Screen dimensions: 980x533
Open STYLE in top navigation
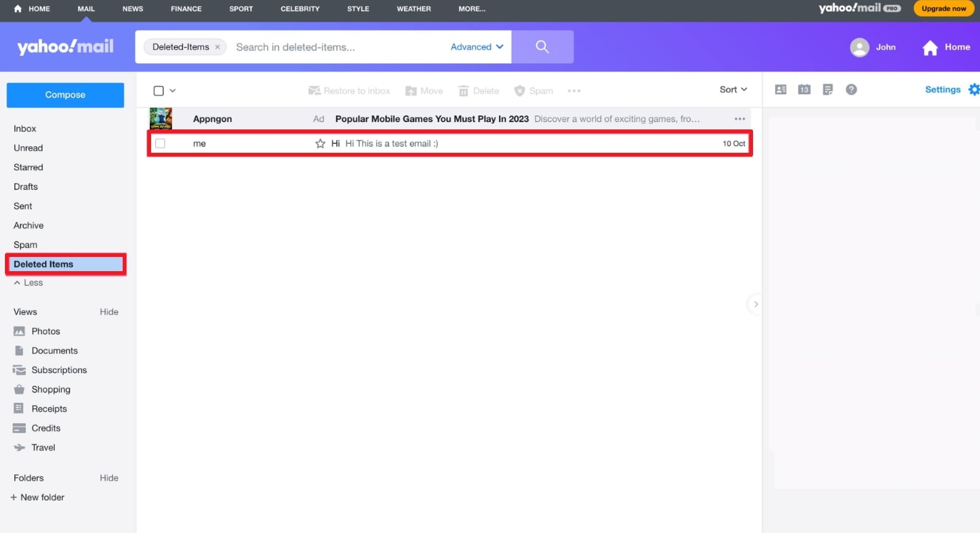[x=358, y=9]
